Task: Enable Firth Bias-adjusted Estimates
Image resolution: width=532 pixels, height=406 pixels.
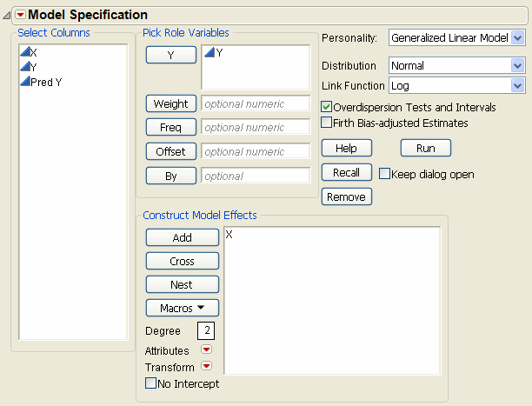Action: 327,123
